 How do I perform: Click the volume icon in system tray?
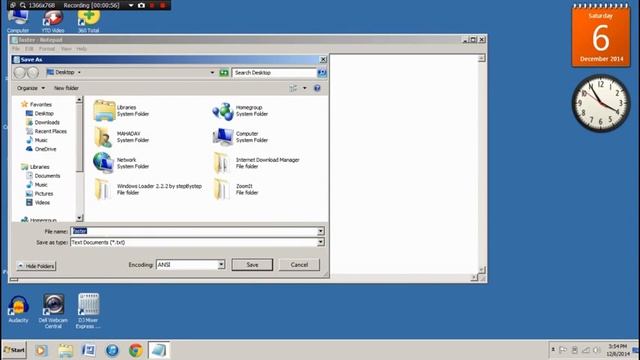(x=597, y=350)
